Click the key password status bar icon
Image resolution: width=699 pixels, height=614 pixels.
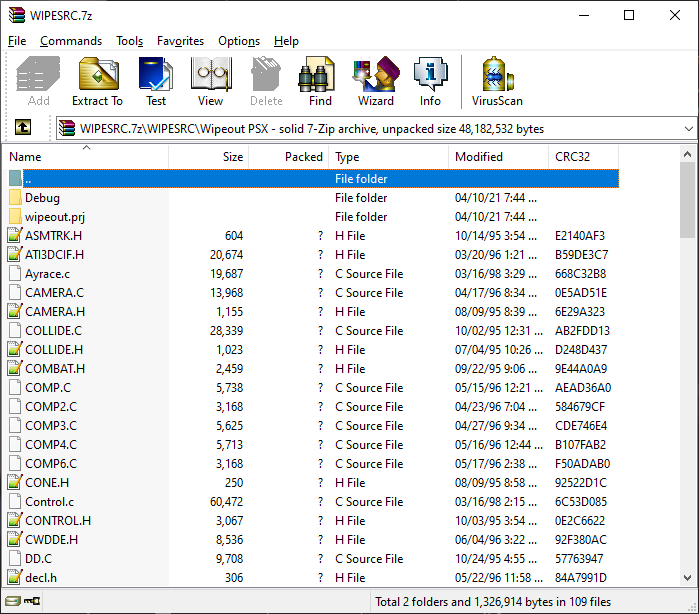coord(32,601)
